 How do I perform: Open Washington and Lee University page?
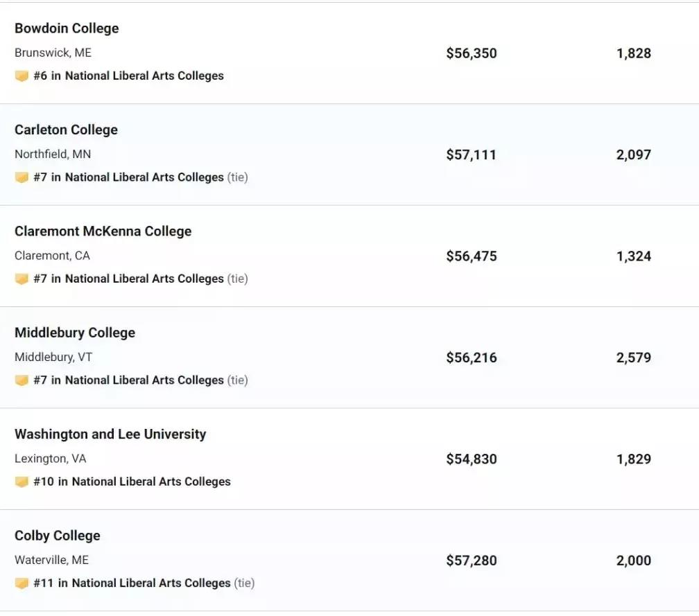pos(110,434)
